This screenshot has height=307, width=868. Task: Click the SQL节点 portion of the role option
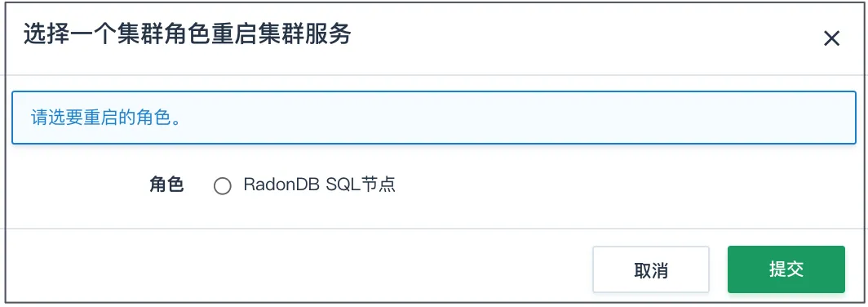coord(361,185)
